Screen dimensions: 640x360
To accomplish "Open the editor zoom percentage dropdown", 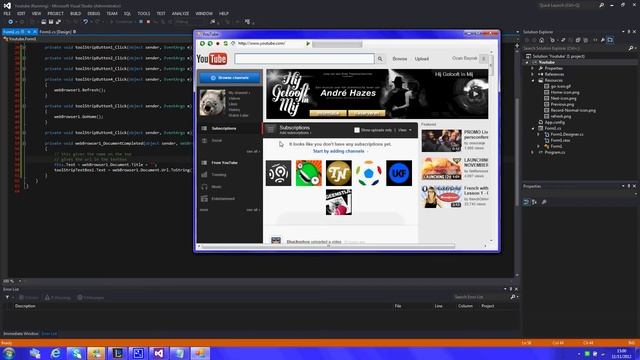I will [20, 281].
